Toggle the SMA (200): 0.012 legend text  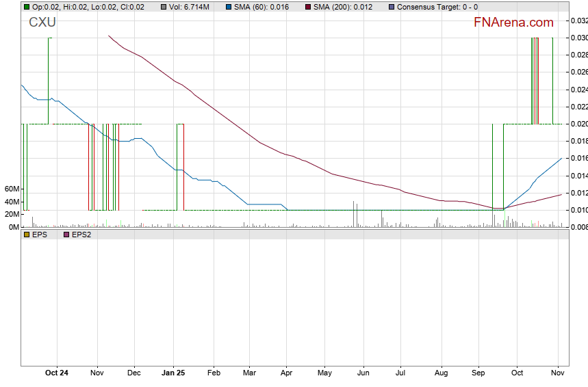344,7
